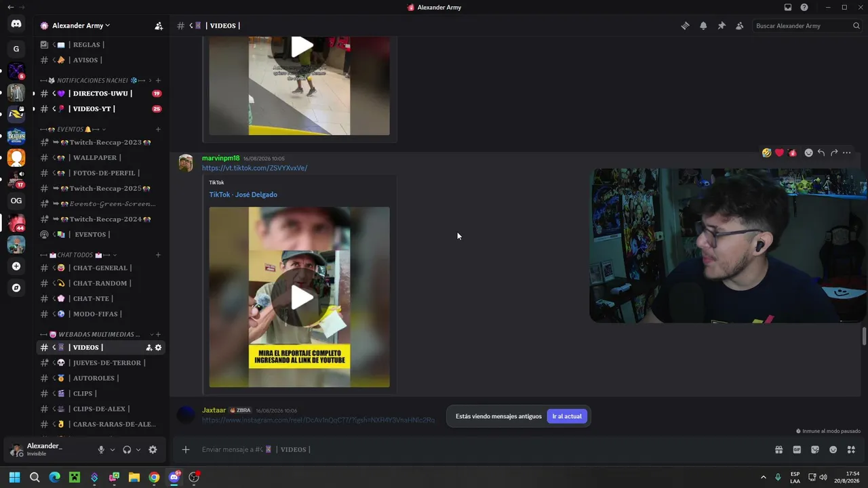Open more options on message toolbar
The image size is (868, 488).
[x=846, y=153]
